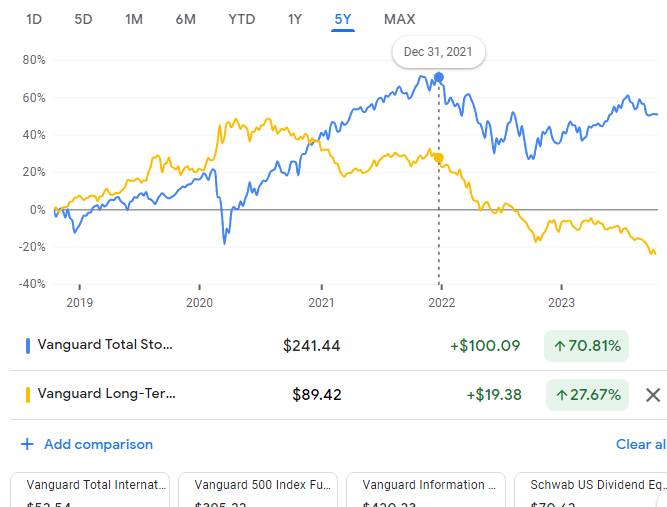The width and height of the screenshot is (667, 507).
Task: Click the 2020 x-axis label
Action: click(200, 303)
